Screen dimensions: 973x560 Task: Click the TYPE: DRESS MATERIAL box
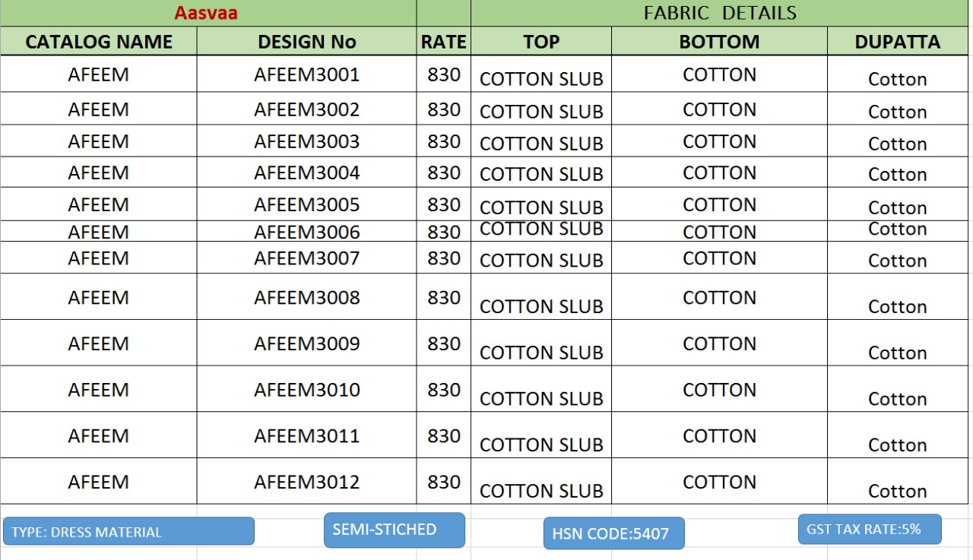(128, 531)
